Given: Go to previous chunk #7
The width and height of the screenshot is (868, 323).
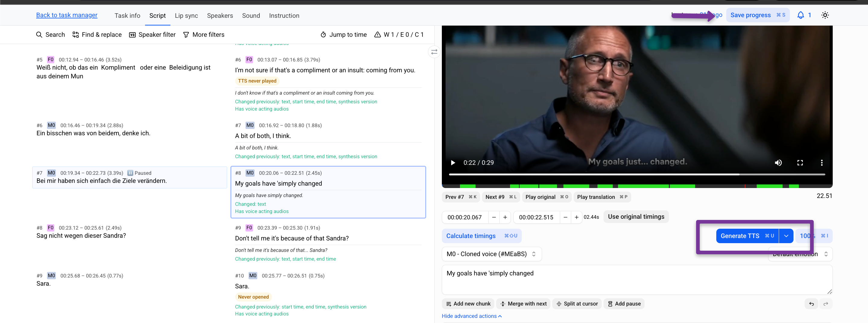Looking at the screenshot, I should [461, 197].
